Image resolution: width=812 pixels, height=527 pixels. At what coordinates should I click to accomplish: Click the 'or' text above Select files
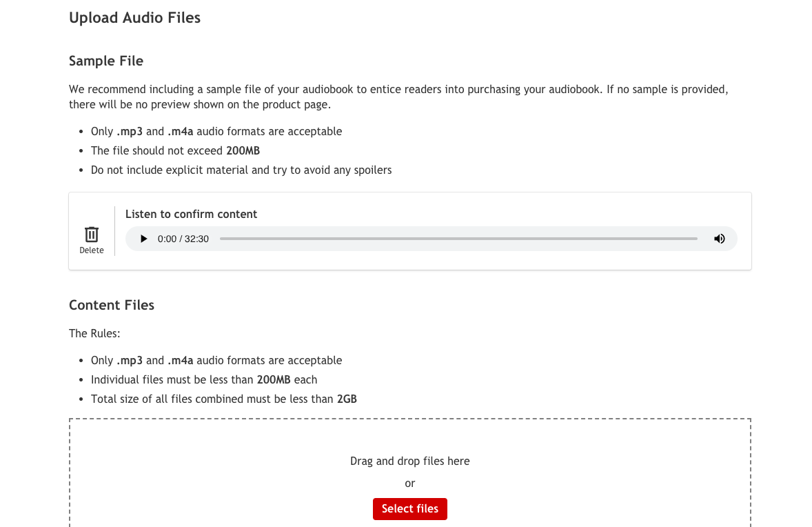[x=410, y=483]
